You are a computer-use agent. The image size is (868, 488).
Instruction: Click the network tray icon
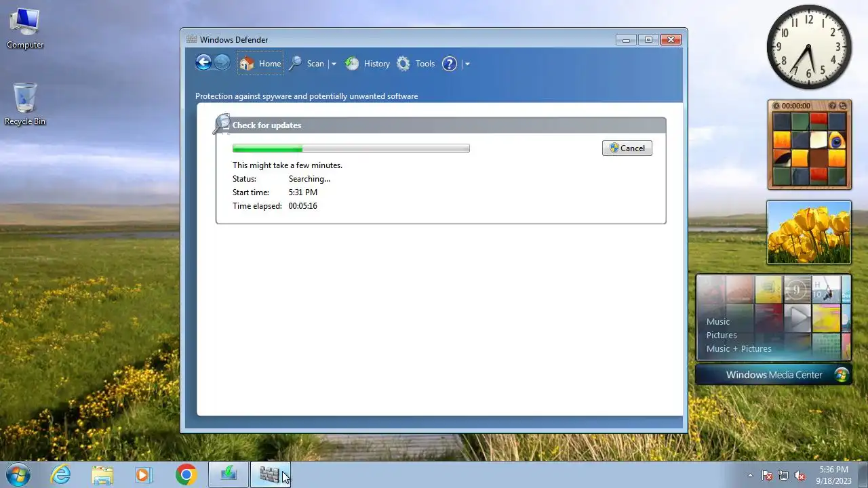coord(783,475)
